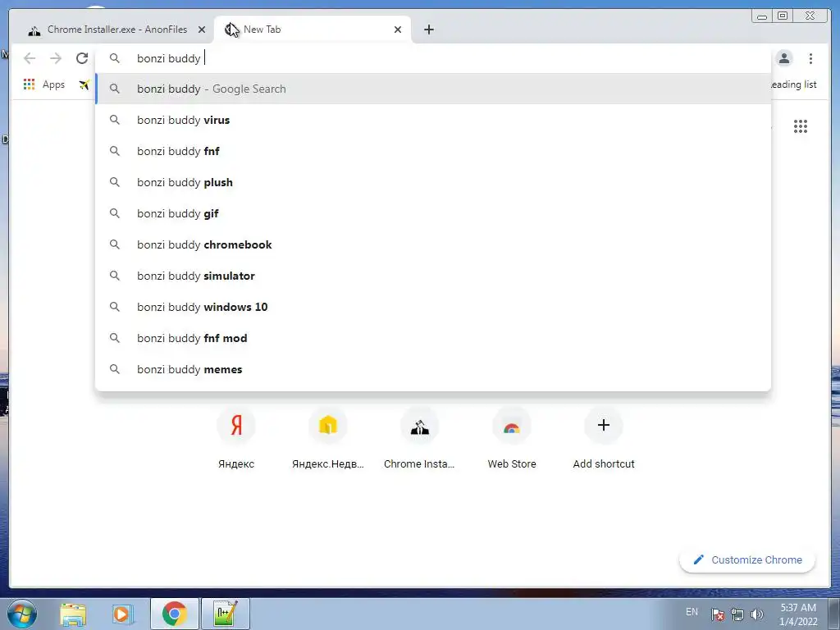Reload the current page

82,58
